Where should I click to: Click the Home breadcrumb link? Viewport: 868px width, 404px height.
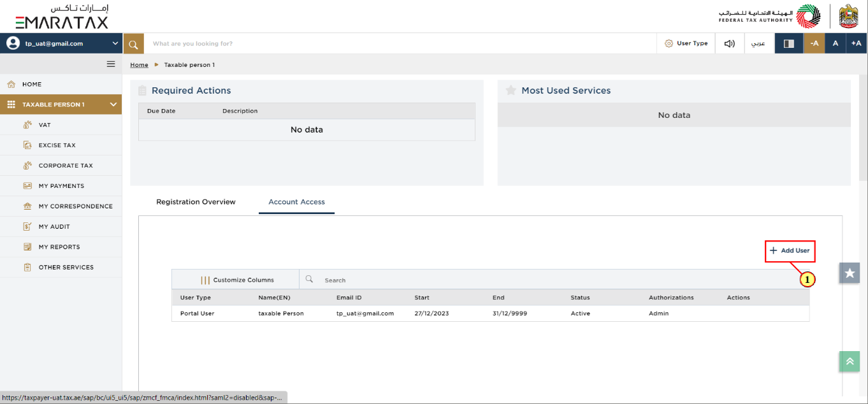coord(139,65)
